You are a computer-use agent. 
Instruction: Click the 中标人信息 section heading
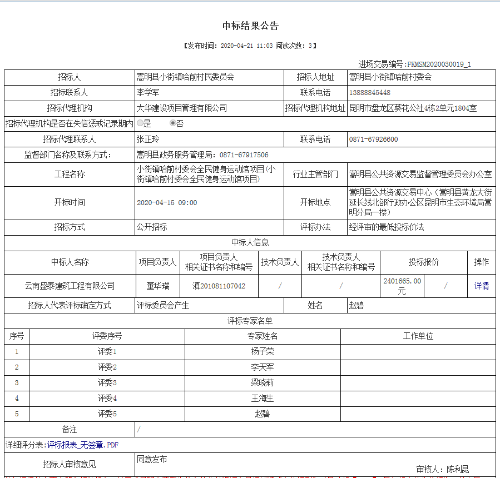pos(250,242)
